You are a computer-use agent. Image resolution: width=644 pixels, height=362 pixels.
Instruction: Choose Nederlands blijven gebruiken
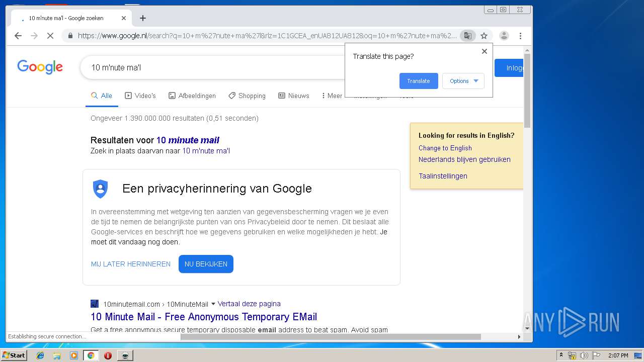tap(464, 159)
